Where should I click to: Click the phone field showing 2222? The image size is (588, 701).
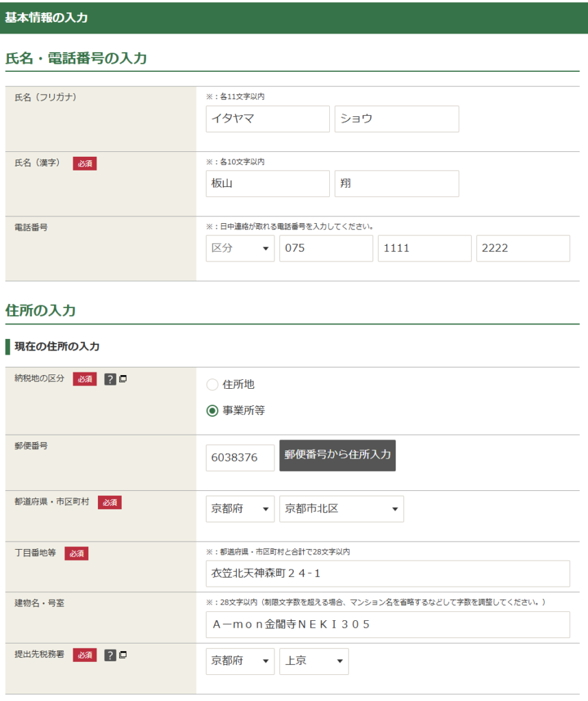pos(522,248)
